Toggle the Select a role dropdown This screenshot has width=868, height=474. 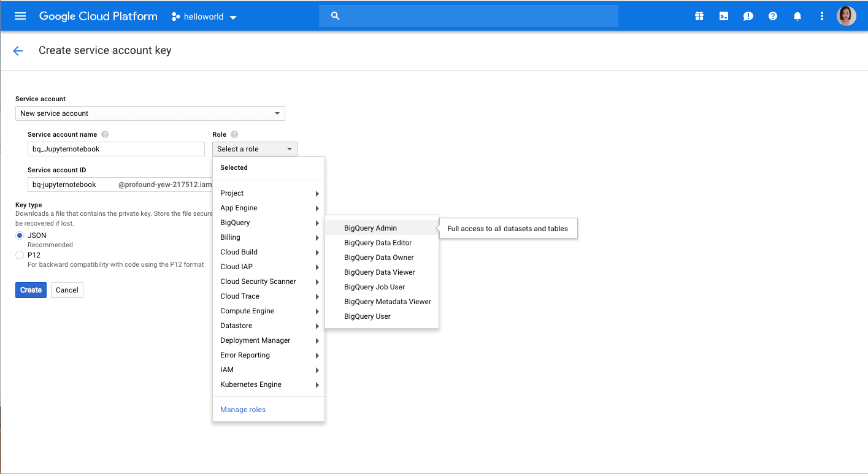click(x=255, y=149)
